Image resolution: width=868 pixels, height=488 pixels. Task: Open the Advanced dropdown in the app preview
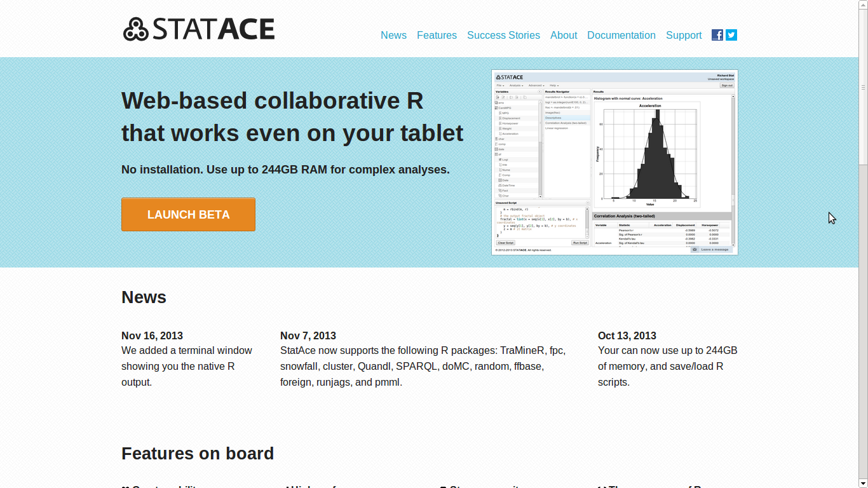pyautogui.click(x=536, y=85)
